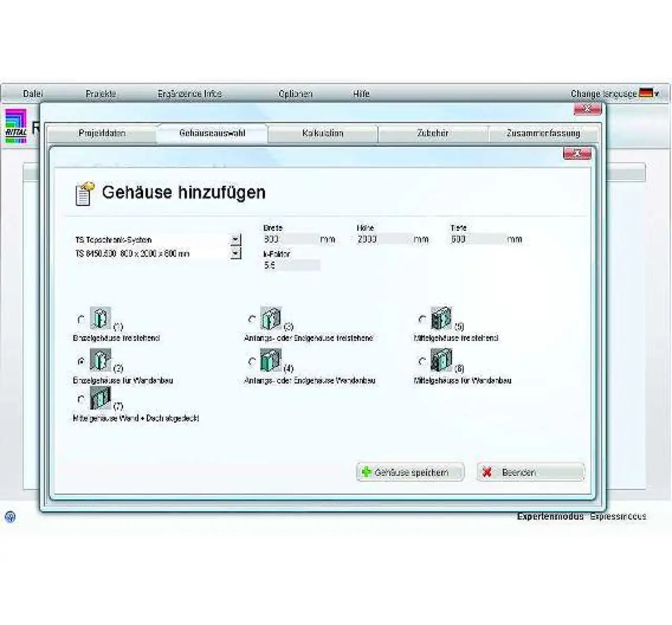Switch to Expressmodus link
Image resolution: width=672 pixels, height=625 pixels.
[618, 516]
